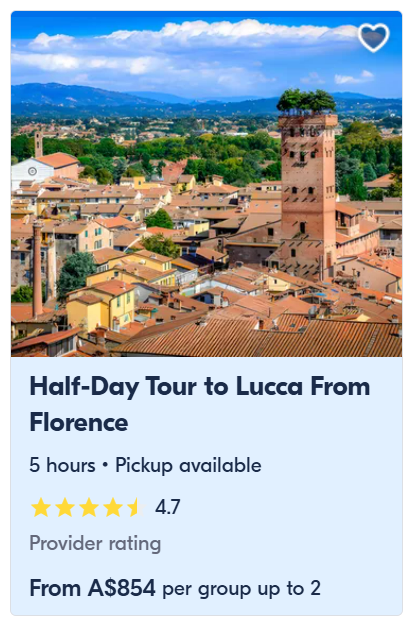
Task: Click the third yellow rating star
Action: pos(88,508)
